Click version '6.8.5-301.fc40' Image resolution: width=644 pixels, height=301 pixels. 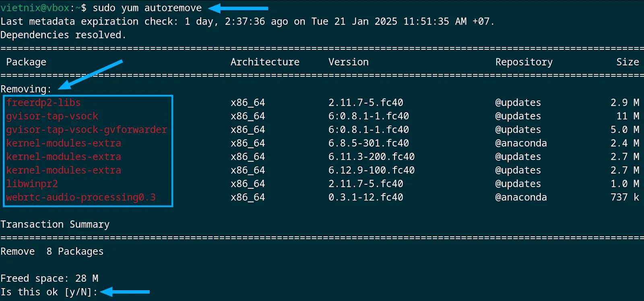pos(369,143)
